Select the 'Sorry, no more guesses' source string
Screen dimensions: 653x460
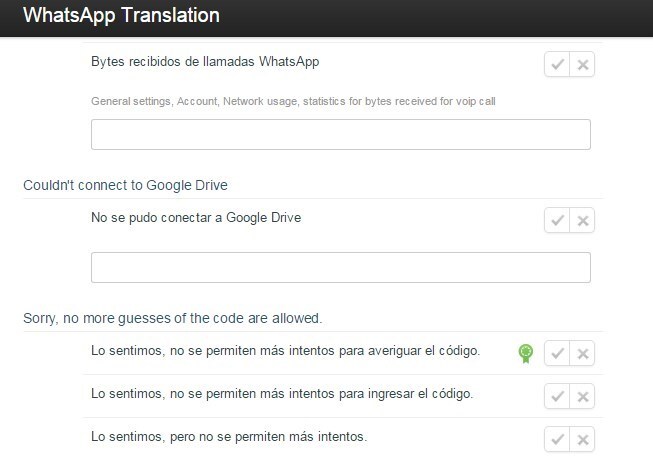coord(172,318)
